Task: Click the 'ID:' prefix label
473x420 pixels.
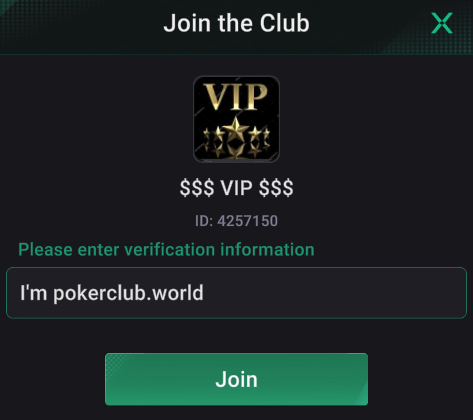Action: tap(204, 221)
